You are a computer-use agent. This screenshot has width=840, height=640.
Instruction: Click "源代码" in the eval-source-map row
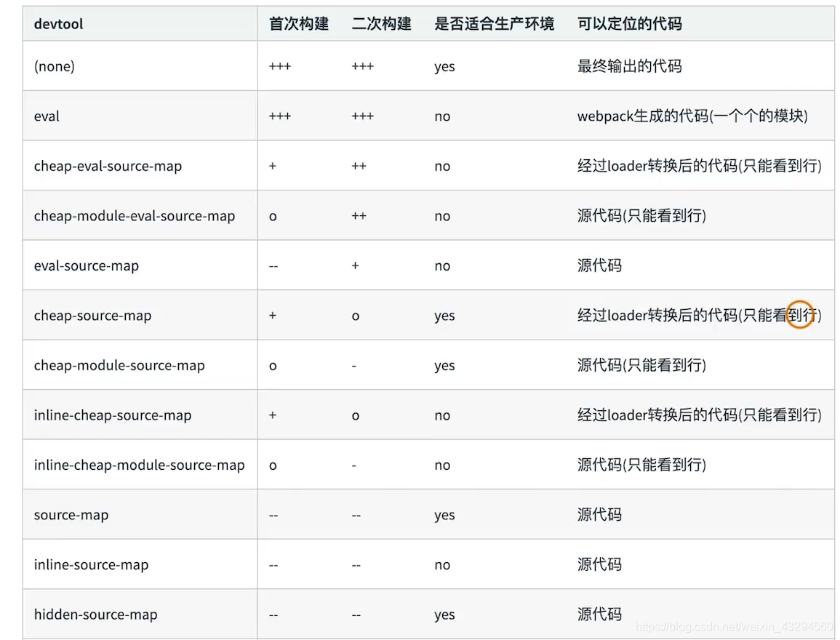pyautogui.click(x=599, y=265)
